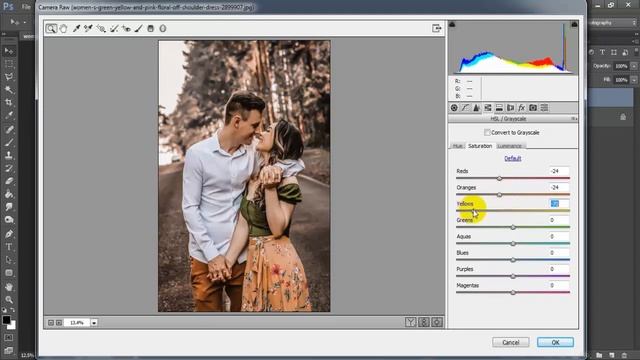Select the White Balance eyedropper tool

[x=76, y=28]
